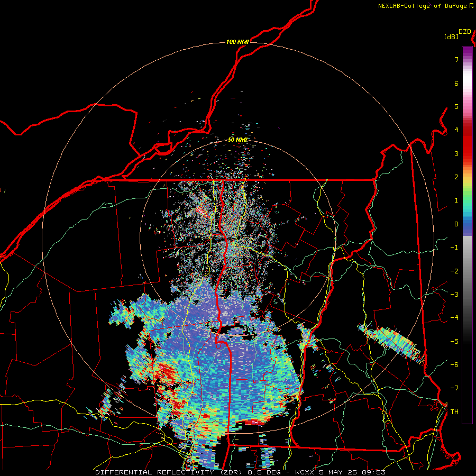
Task: Click the 2 value on the scale
Action: pyautogui.click(x=456, y=177)
